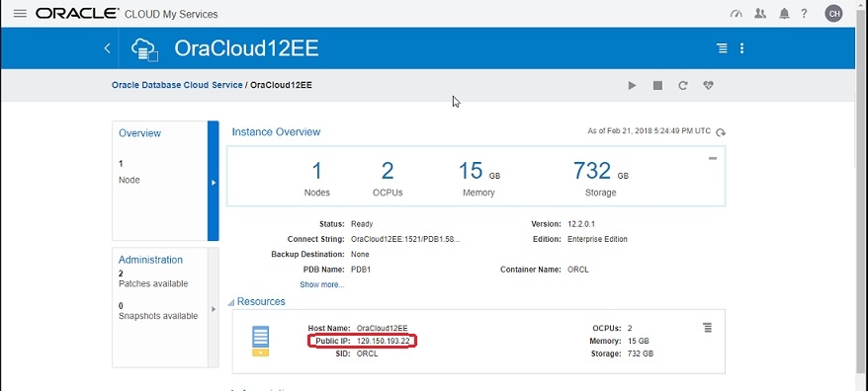
Task: Click the Status Ready value
Action: pos(362,224)
